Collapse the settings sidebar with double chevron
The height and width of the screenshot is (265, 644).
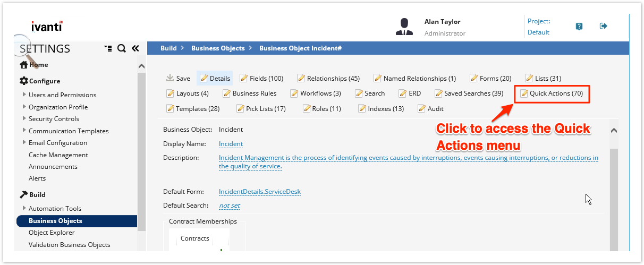click(x=135, y=48)
